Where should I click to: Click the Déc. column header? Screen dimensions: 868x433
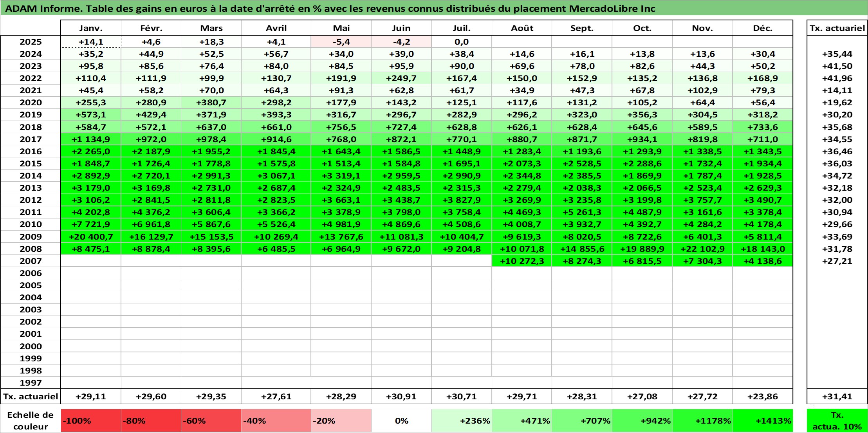pyautogui.click(x=763, y=28)
